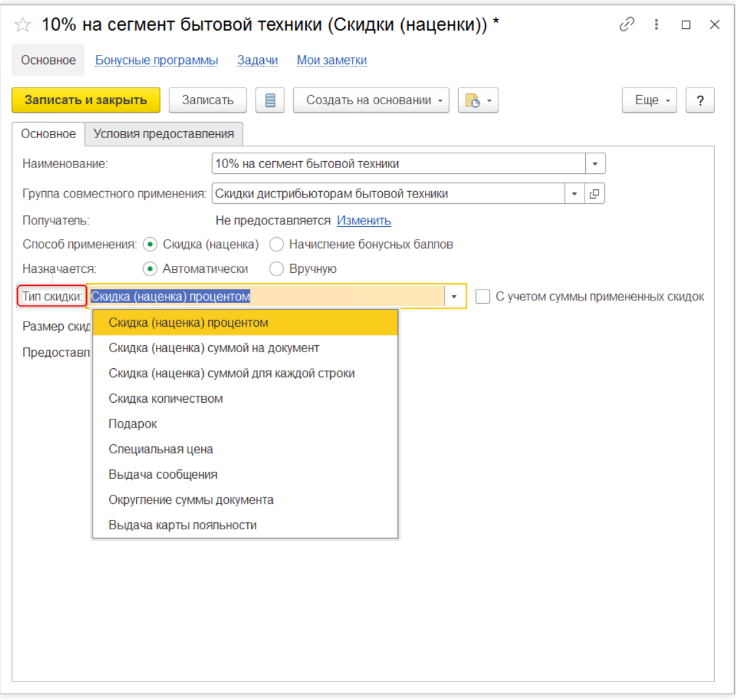The width and height of the screenshot is (736, 700).
Task: Choose Специальная цена from the list
Action: pyautogui.click(x=161, y=449)
